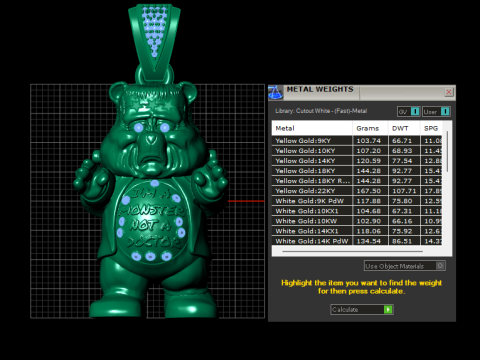
Task: Close the Metal Weights panel
Action: 449,92
